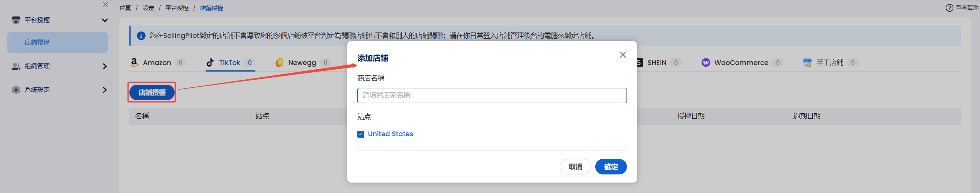Close the 添加店鋪 dialog
Image resolution: width=980 pixels, height=193 pixels.
(623, 55)
